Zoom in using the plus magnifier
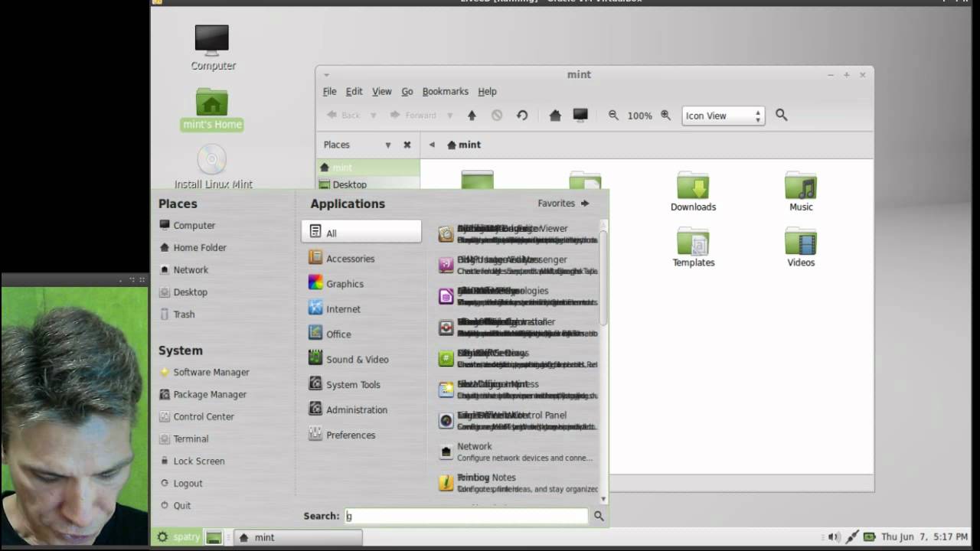The image size is (980, 551). (665, 116)
